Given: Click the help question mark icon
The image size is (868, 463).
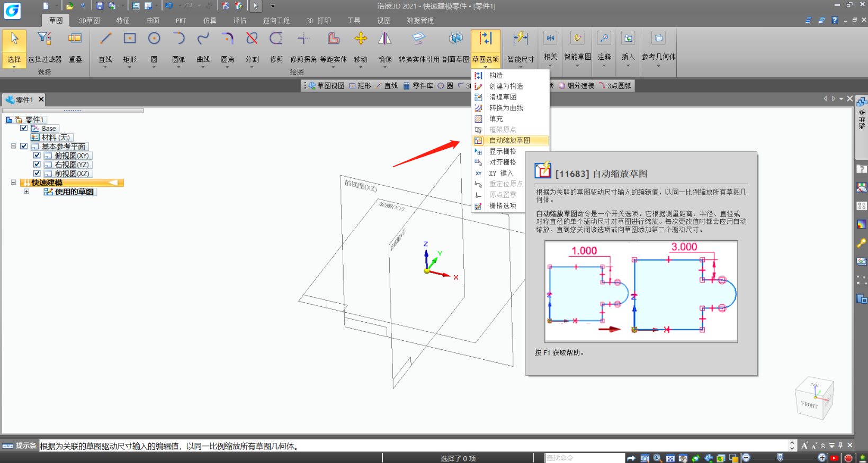Looking at the screenshot, I should click(x=835, y=20).
